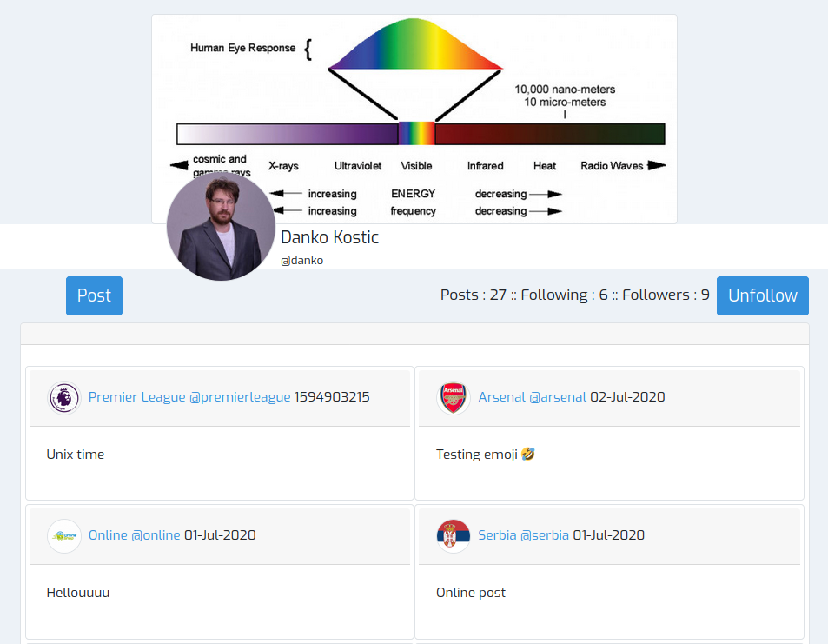
Task: Click the Arsenal crest avatar
Action: 453,398
